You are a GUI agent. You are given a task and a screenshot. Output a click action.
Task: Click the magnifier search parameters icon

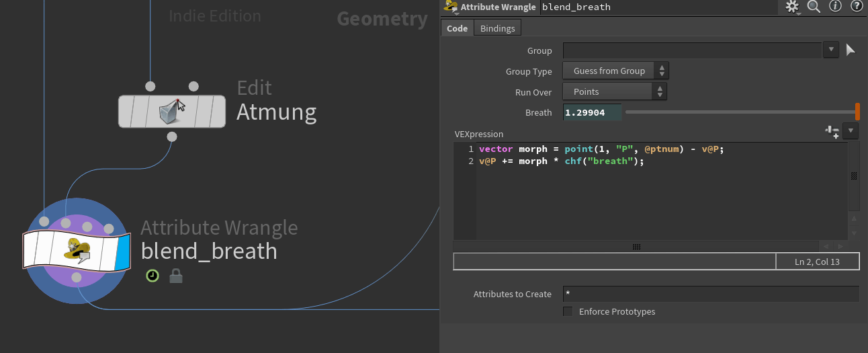(x=814, y=7)
